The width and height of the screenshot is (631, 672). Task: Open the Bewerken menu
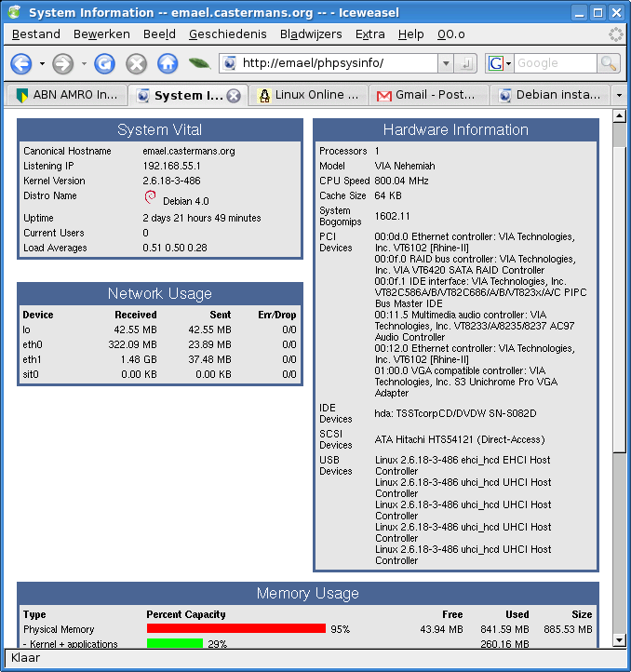[x=101, y=34]
